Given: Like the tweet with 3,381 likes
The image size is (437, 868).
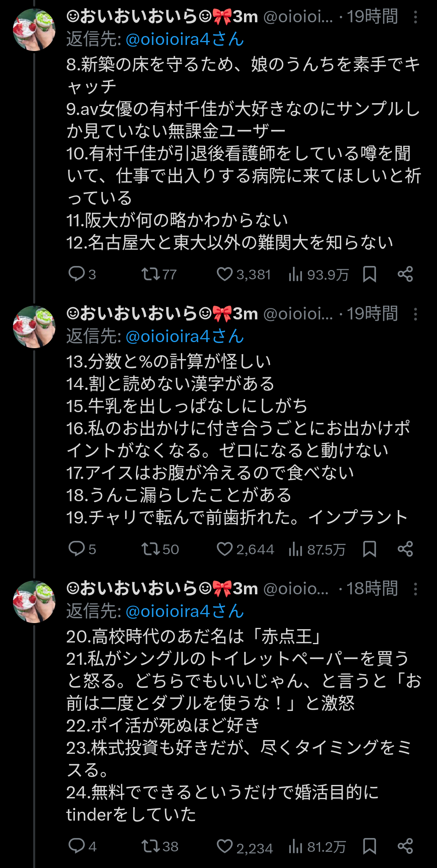Looking at the screenshot, I should 225,274.
